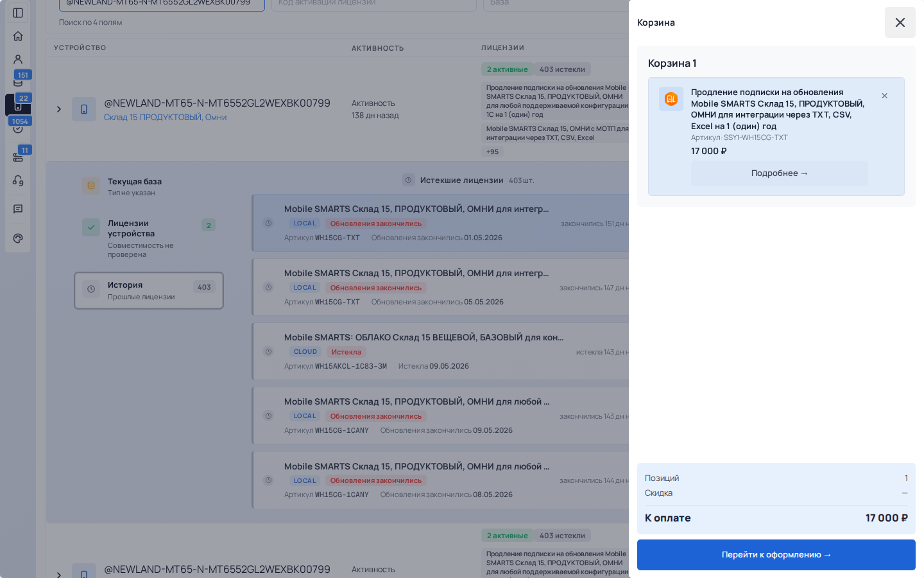Image resolution: width=924 pixels, height=578 pixels.
Task: Click the АКТИВНОСТЬ column header
Action: click(x=378, y=48)
